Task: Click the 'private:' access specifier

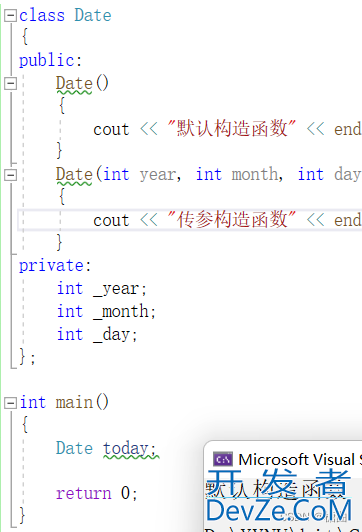Action: coord(55,266)
